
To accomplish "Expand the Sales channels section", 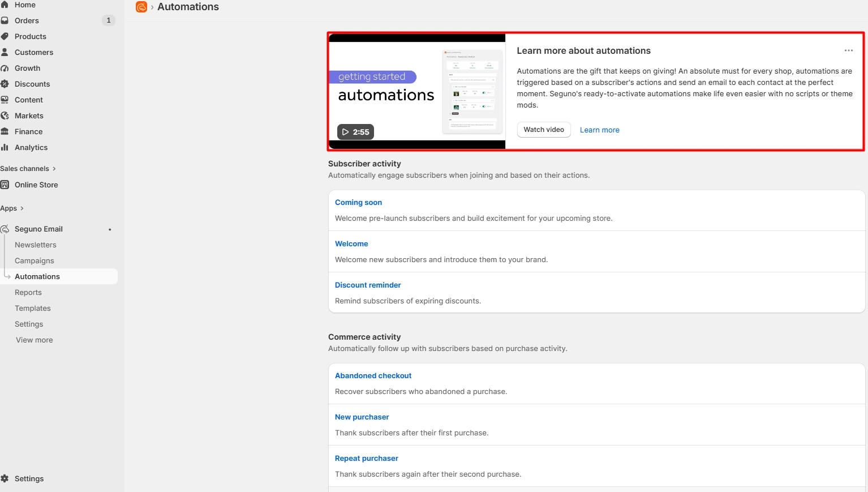I will coord(28,169).
